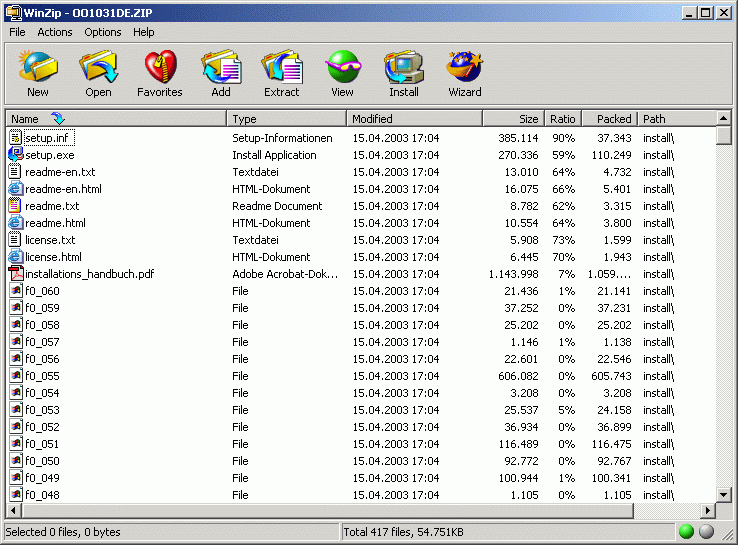The height and width of the screenshot is (545, 738).
Task: Click the f0_048 file icon
Action: (16, 495)
